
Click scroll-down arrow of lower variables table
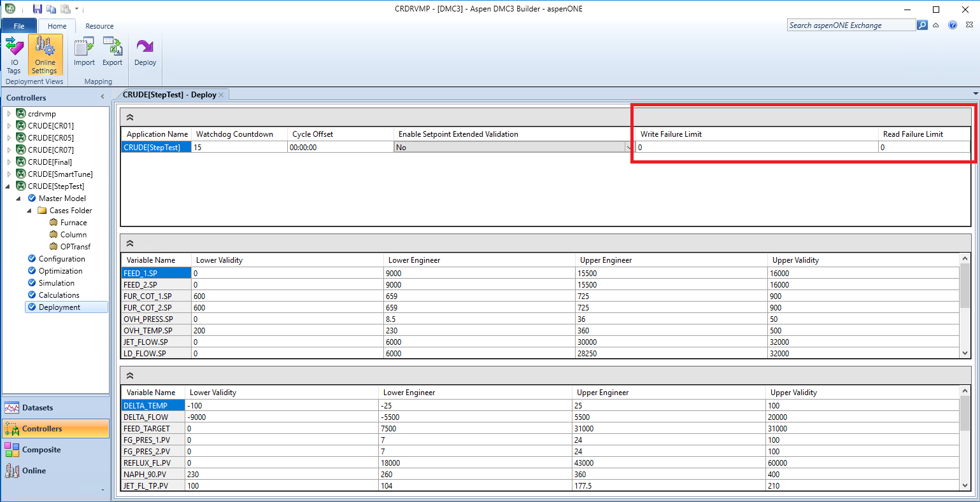pos(965,485)
